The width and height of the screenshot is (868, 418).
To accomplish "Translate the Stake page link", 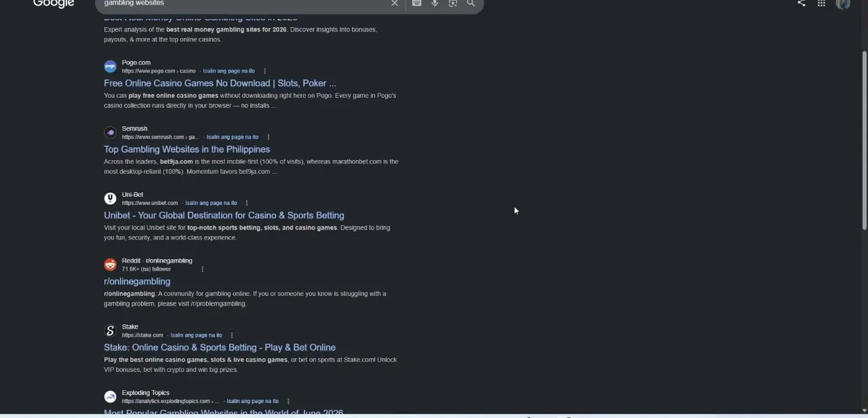I will 196,335.
